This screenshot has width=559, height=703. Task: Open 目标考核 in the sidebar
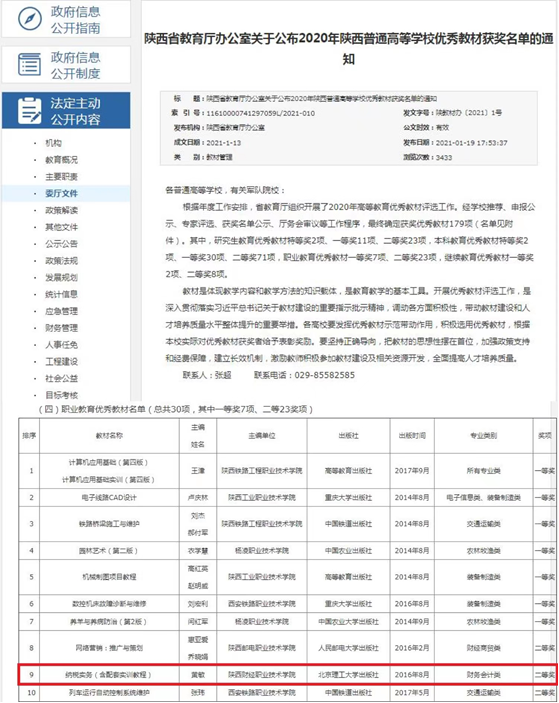click(61, 395)
